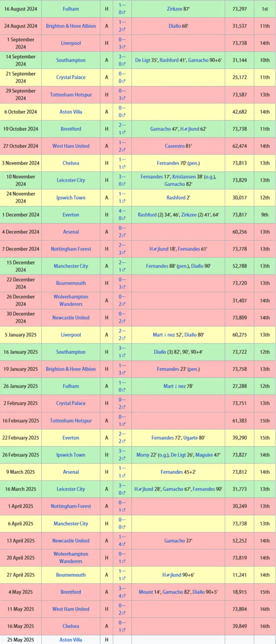Open Brighton & Hove Albion link, 19 January 2025
This screenshot has width=276, height=644.
click(x=71, y=369)
